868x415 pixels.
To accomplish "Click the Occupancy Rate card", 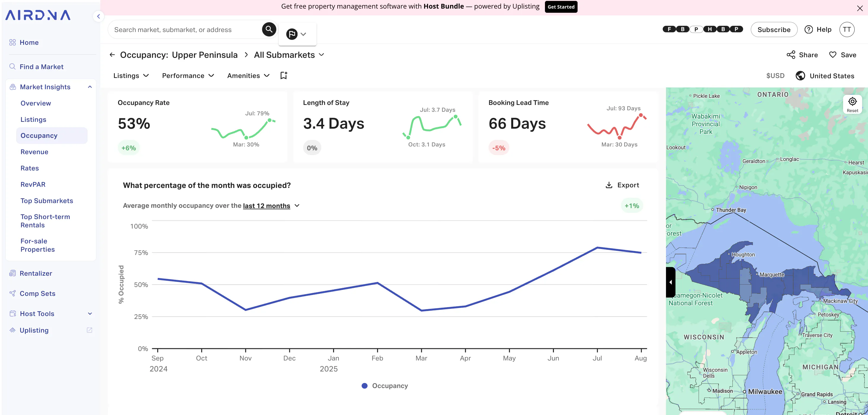I will tap(198, 127).
